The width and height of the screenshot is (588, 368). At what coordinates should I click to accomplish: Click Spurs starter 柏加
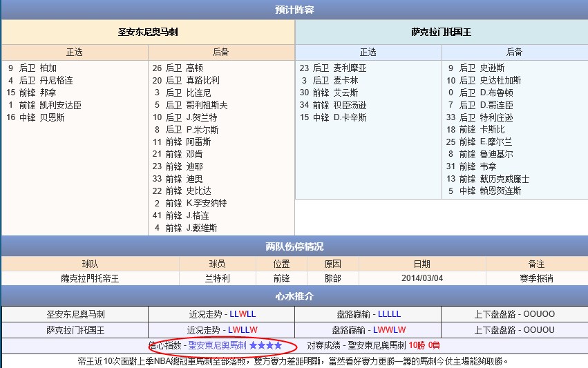click(x=48, y=68)
